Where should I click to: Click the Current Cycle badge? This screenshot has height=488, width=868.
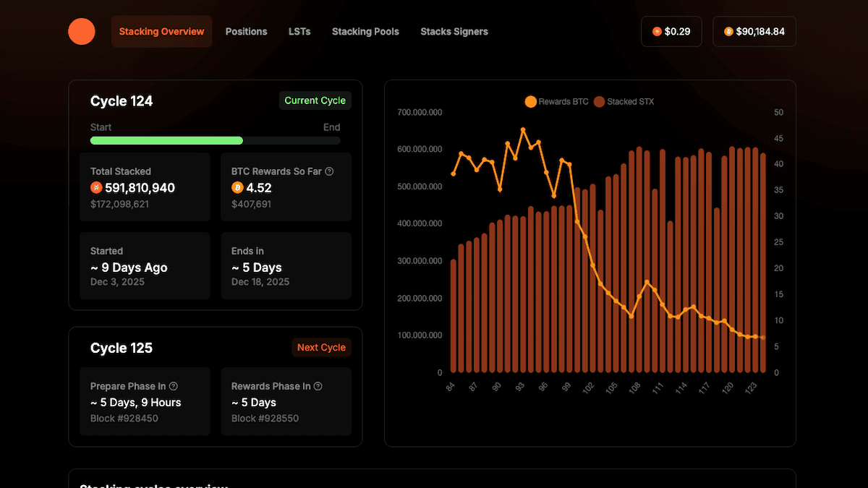[x=315, y=100]
